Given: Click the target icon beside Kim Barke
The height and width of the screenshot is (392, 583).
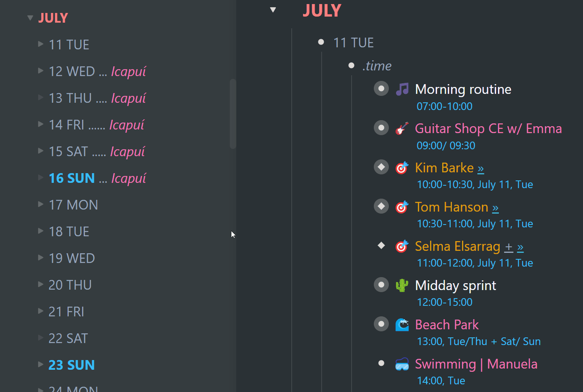Looking at the screenshot, I should [x=402, y=167].
